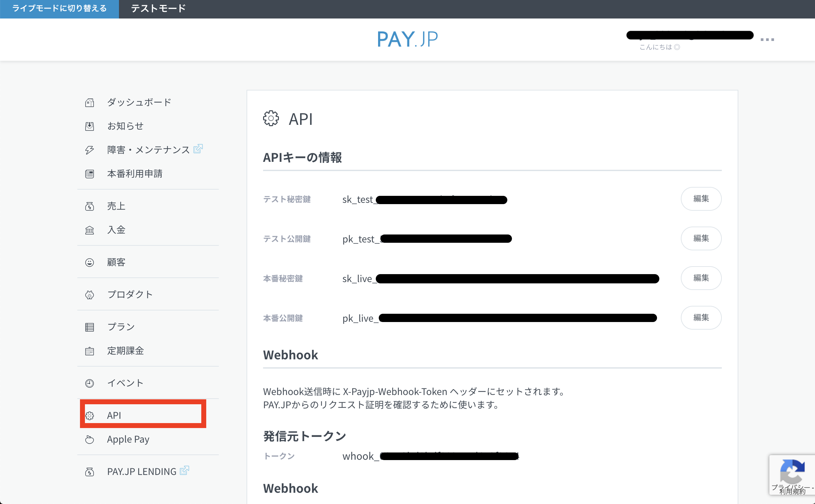Viewport: 815px width, 504px height.
Task: Select the pk_live_ public key value
Action: tap(500, 318)
